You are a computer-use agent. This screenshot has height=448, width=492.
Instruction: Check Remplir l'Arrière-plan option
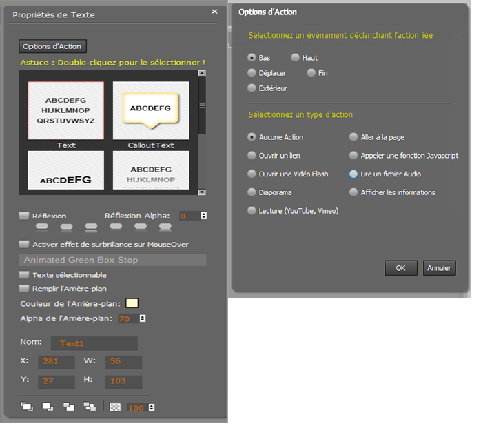(24, 289)
